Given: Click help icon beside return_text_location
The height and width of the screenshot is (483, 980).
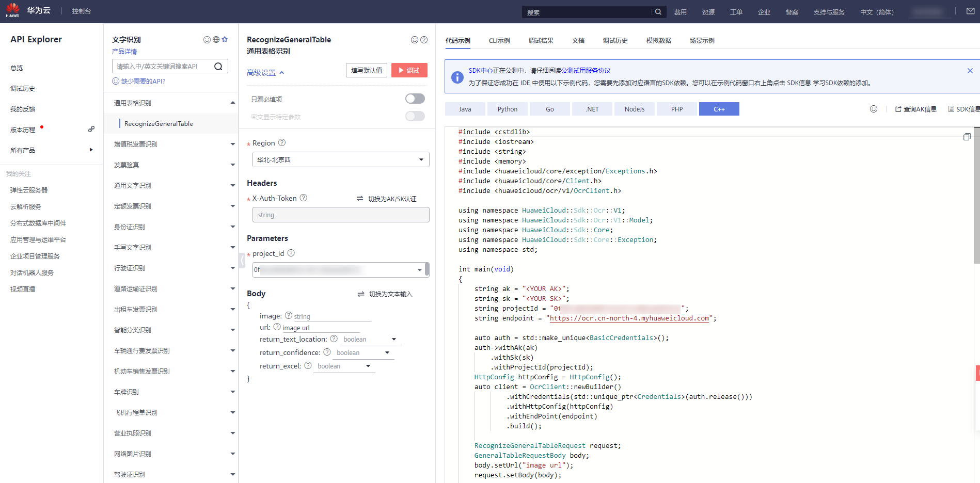Looking at the screenshot, I should pyautogui.click(x=334, y=339).
